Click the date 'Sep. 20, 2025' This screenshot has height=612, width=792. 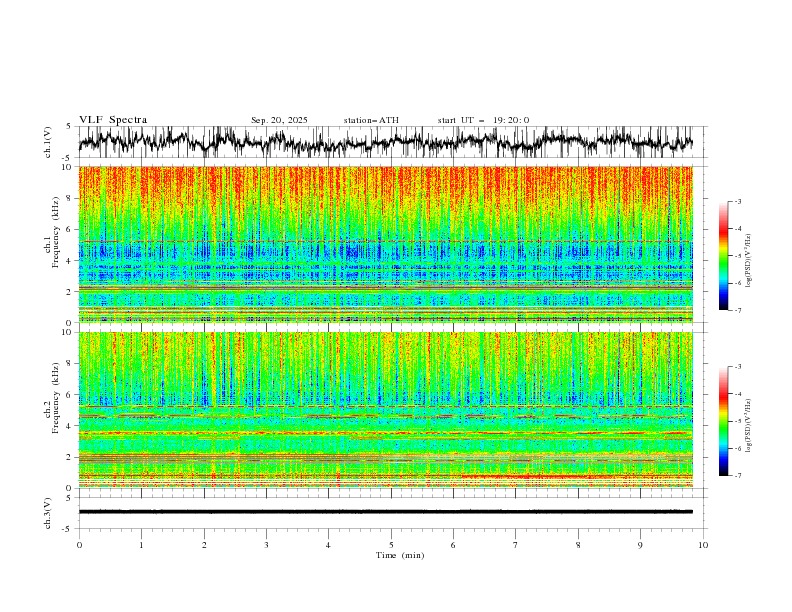pyautogui.click(x=279, y=120)
